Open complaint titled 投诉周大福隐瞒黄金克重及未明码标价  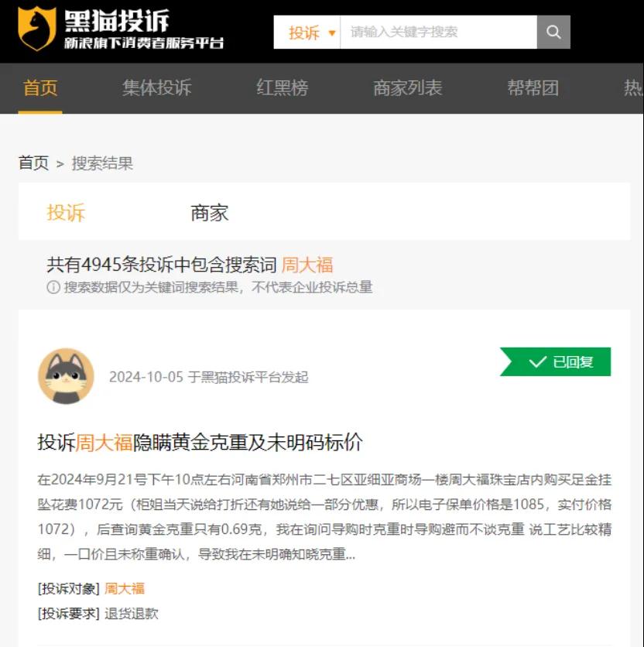point(200,443)
